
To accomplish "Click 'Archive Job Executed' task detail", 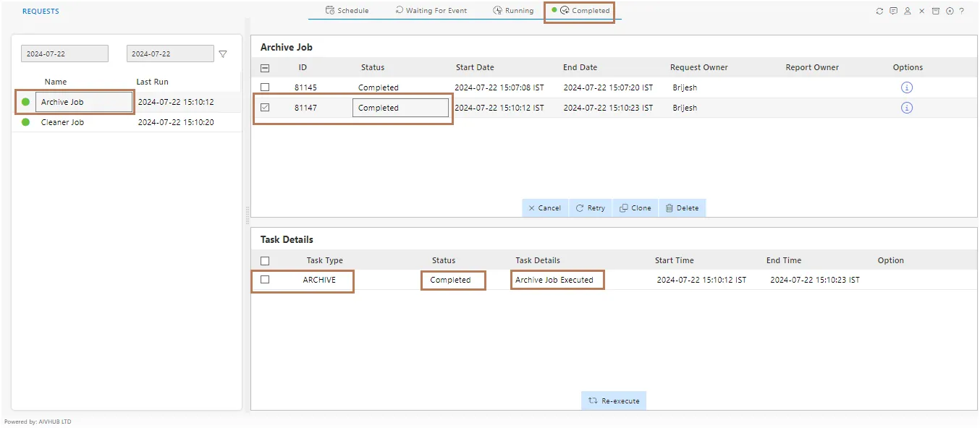I will [x=554, y=280].
